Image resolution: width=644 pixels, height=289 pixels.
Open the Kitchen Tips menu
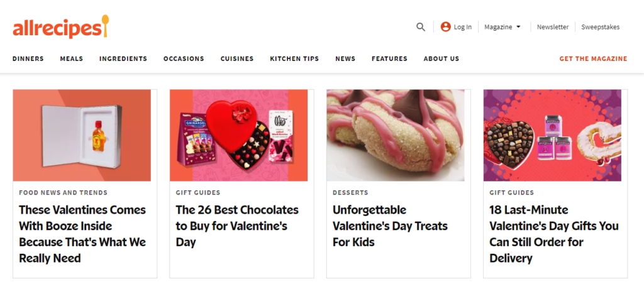[x=294, y=58]
